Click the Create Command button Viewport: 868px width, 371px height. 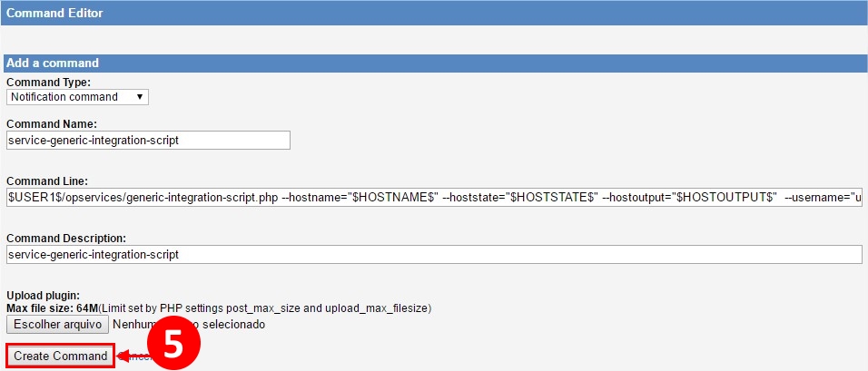pyautogui.click(x=61, y=356)
